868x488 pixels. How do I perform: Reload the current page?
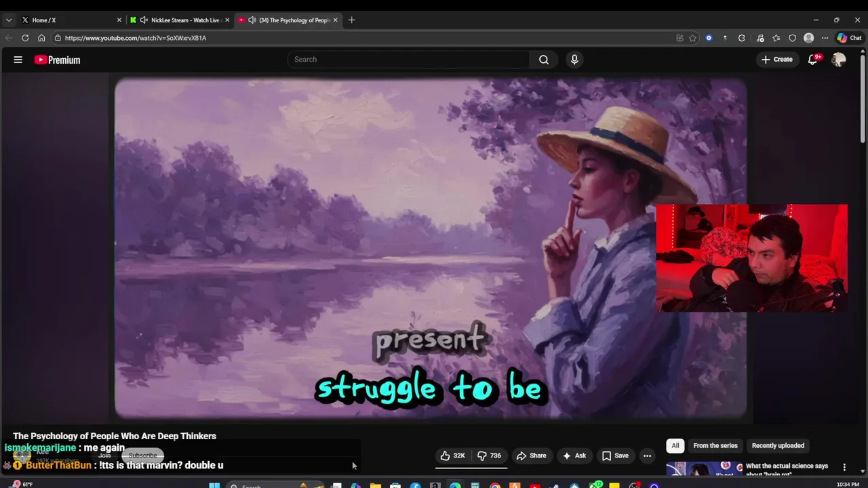coord(25,38)
